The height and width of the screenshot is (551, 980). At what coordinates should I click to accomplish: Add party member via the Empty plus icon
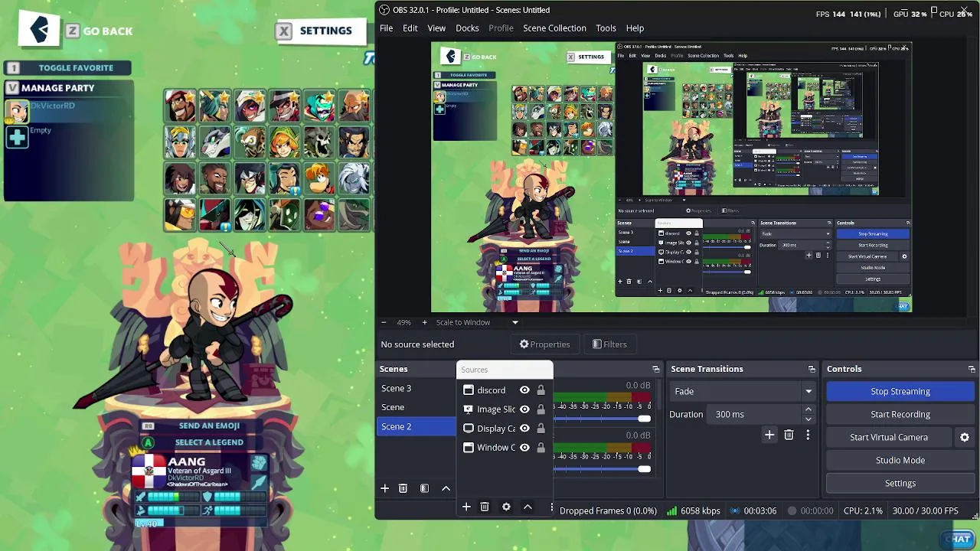coord(17,137)
